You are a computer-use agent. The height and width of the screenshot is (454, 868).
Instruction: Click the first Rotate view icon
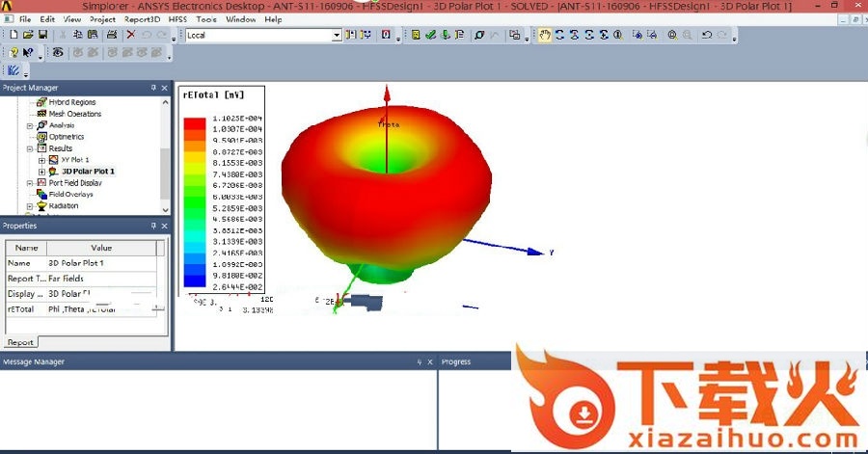[x=559, y=35]
